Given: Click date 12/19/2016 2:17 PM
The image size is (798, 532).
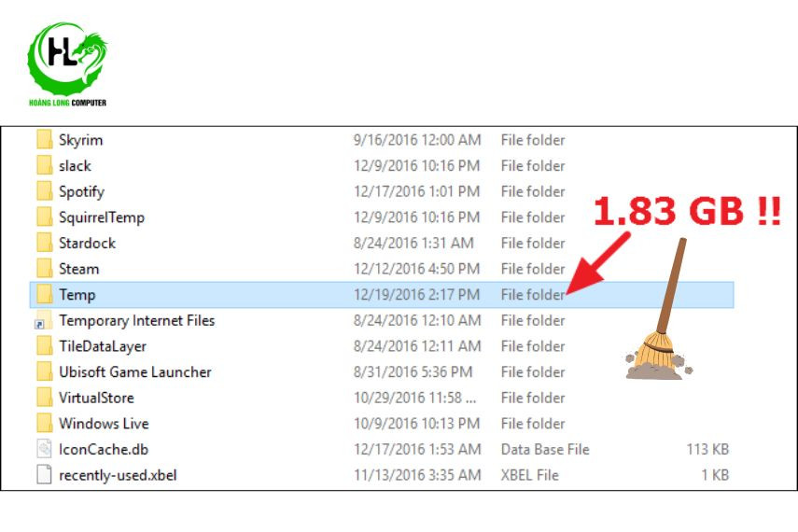Looking at the screenshot, I should click(417, 295).
